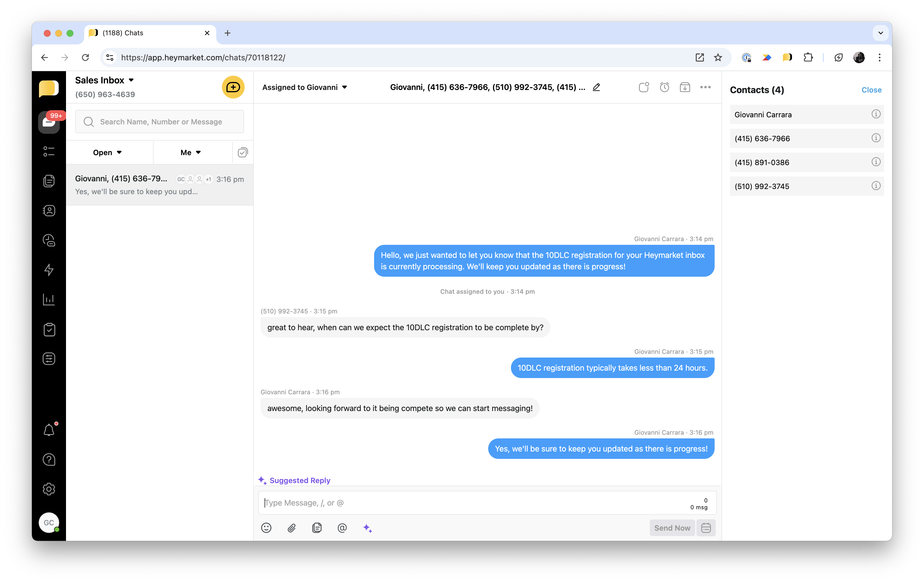Open the Settings gear in the sidebar
The width and height of the screenshot is (924, 583).
point(49,489)
